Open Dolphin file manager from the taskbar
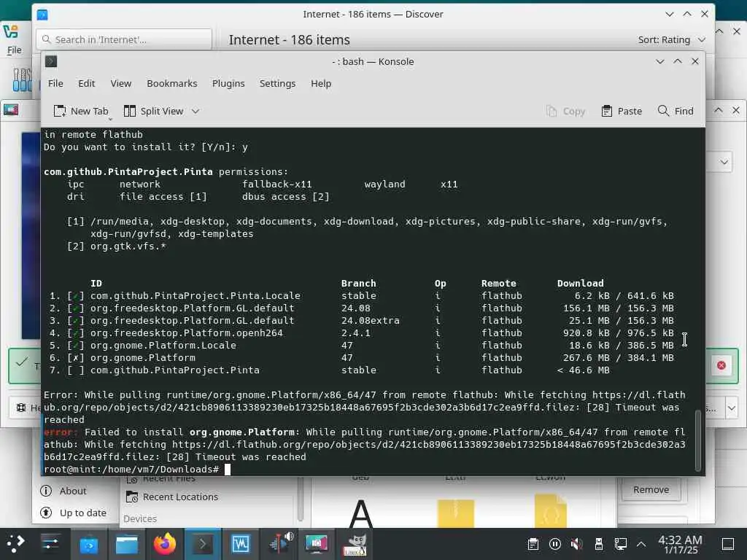The height and width of the screenshot is (560, 747). [x=127, y=544]
